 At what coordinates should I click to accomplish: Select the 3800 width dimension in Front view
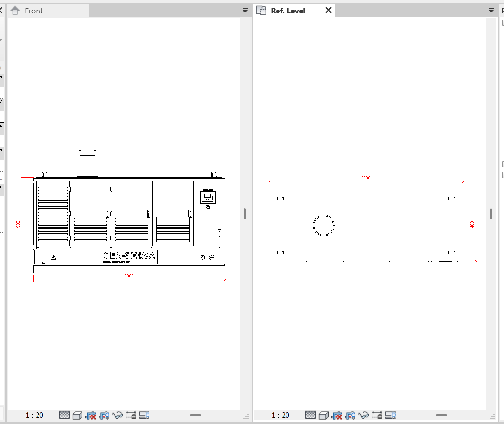point(129,276)
